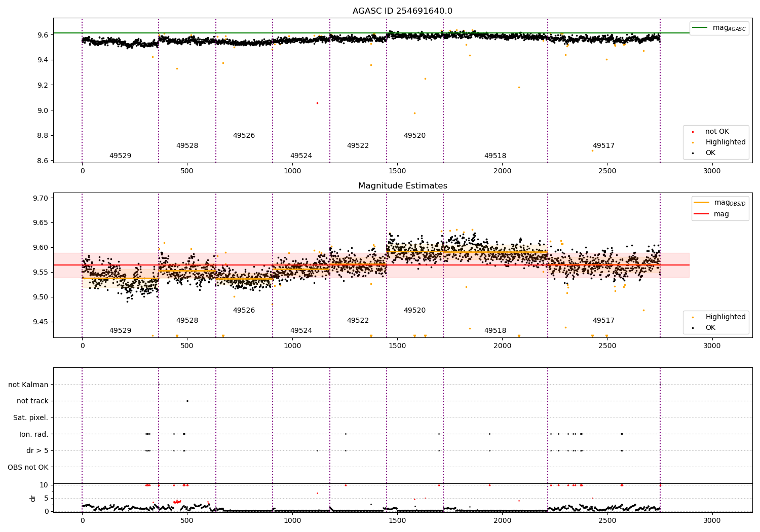Viewport: 760px width, 532px height.
Task: Click obsid label 49528 in the top plot
Action: click(187, 145)
